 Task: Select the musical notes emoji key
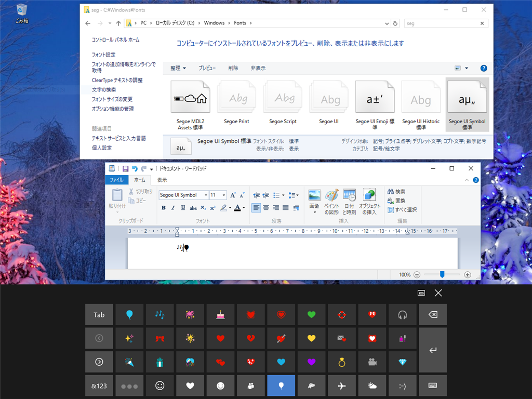click(160, 314)
